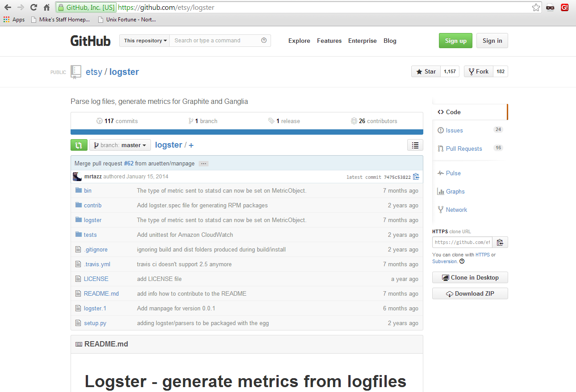Click the browser back arrow
Viewport: 576px width, 392px height.
point(8,7)
